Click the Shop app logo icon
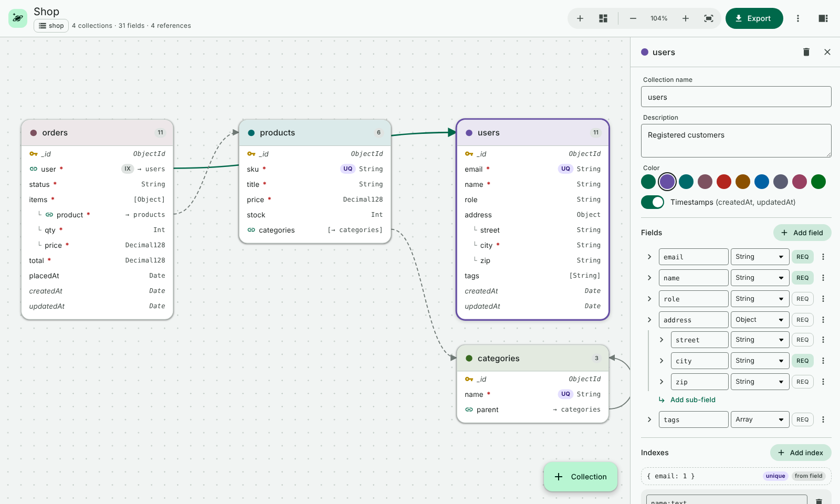The height and width of the screenshot is (504, 840). tap(18, 18)
